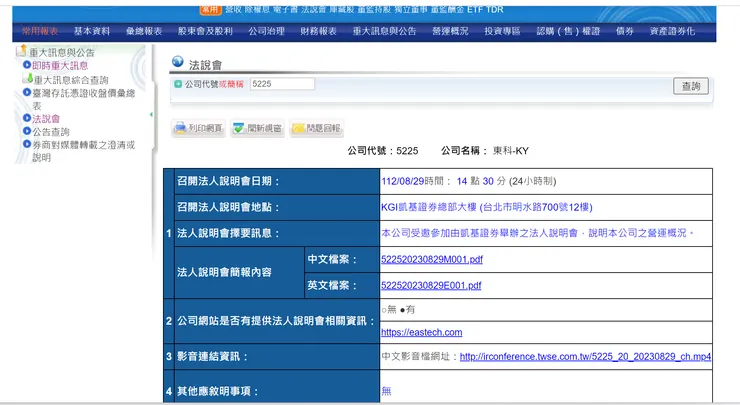Click the sidebar heading 重大訊息與公告
740x405 pixels.
[62, 52]
